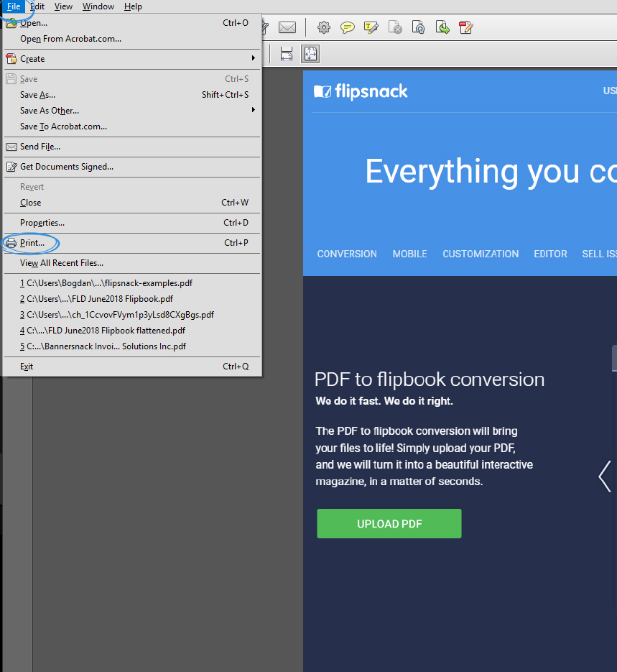
Task: Click the envelope email icon in toolbar
Action: [x=287, y=28]
